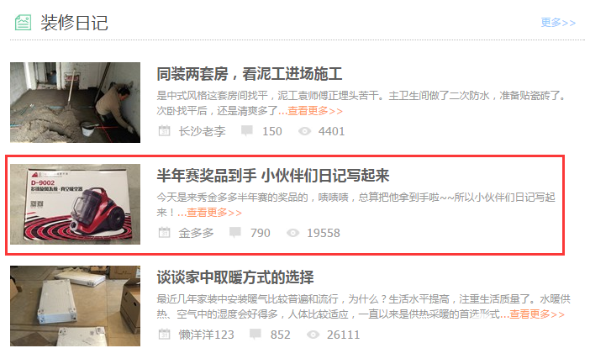The image size is (590, 364).
Task: Click the 装修日记 green diary icon
Action: [x=23, y=23]
